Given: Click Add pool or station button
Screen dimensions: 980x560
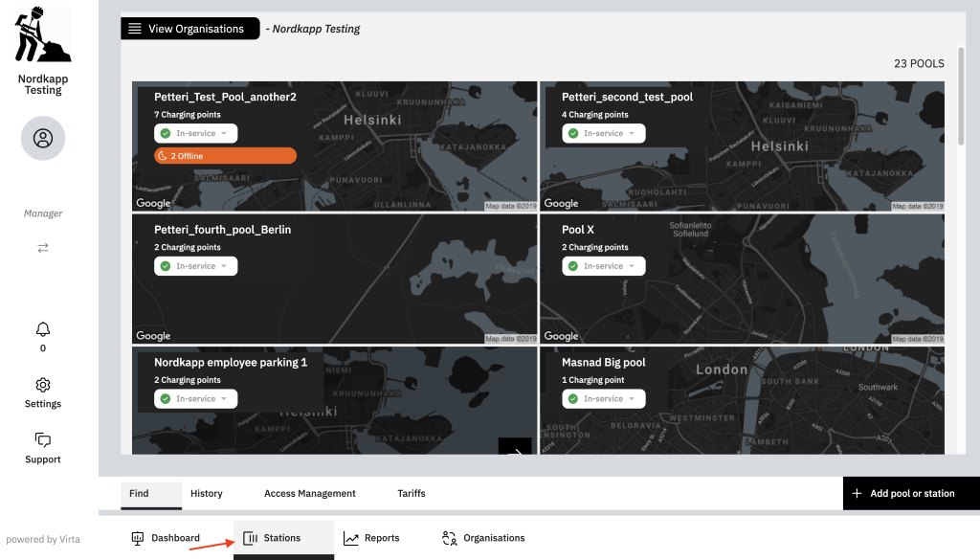Looking at the screenshot, I should point(911,494).
